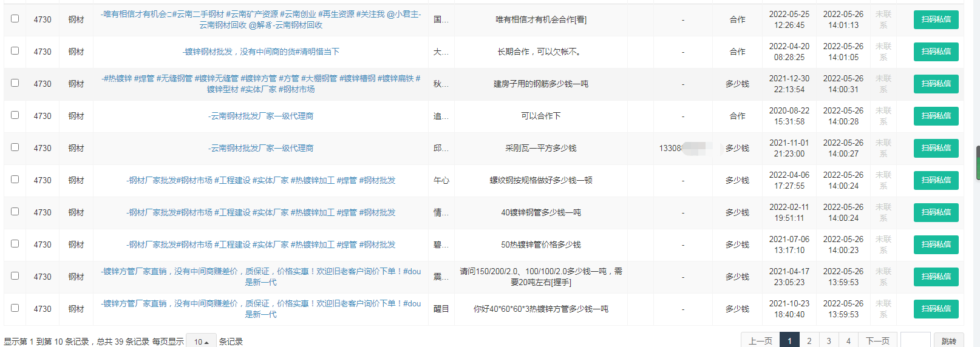The width and height of the screenshot is (980, 347).
Task: Go to page 2 in pagination
Action: (809, 341)
